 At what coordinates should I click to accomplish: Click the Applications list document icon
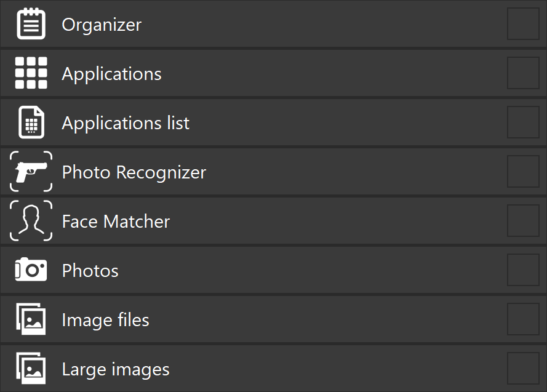31,122
